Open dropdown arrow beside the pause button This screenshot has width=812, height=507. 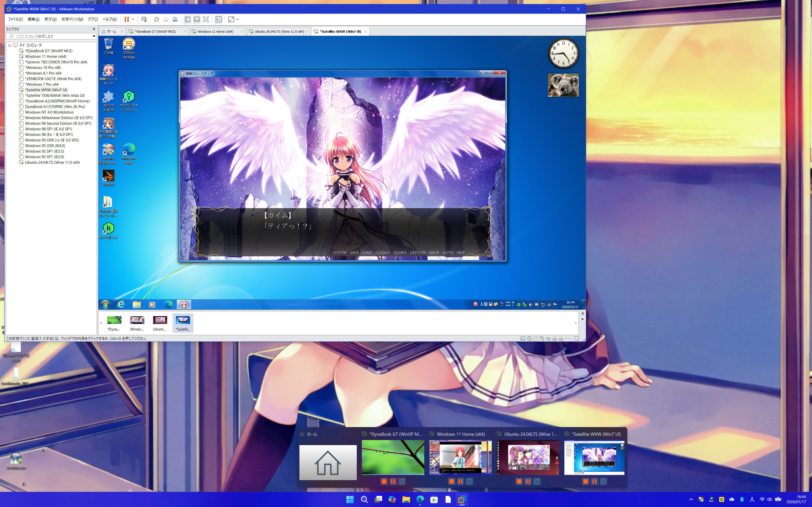tap(133, 20)
